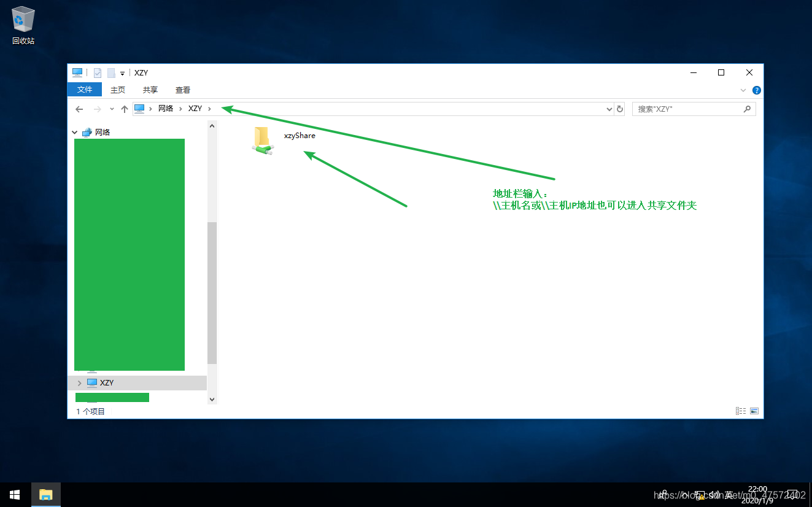Close the XZY explorer window
Image resolution: width=812 pixels, height=507 pixels.
[749, 72]
